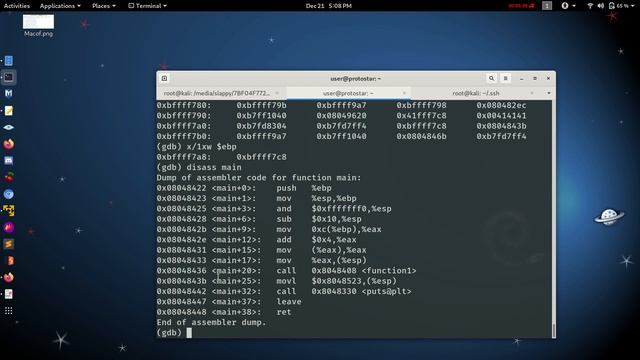The image size is (640, 360).
Task: Click the gdb prompt input line
Action: tap(353, 333)
